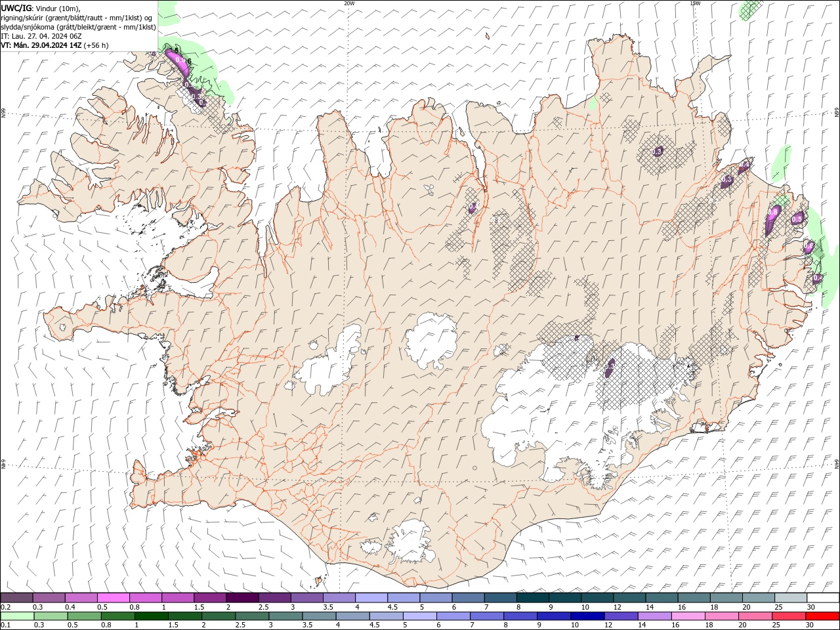Screen dimensions: 840x630
Task: Choose the violet 12 rain legend swatch
Action: [x=621, y=616]
